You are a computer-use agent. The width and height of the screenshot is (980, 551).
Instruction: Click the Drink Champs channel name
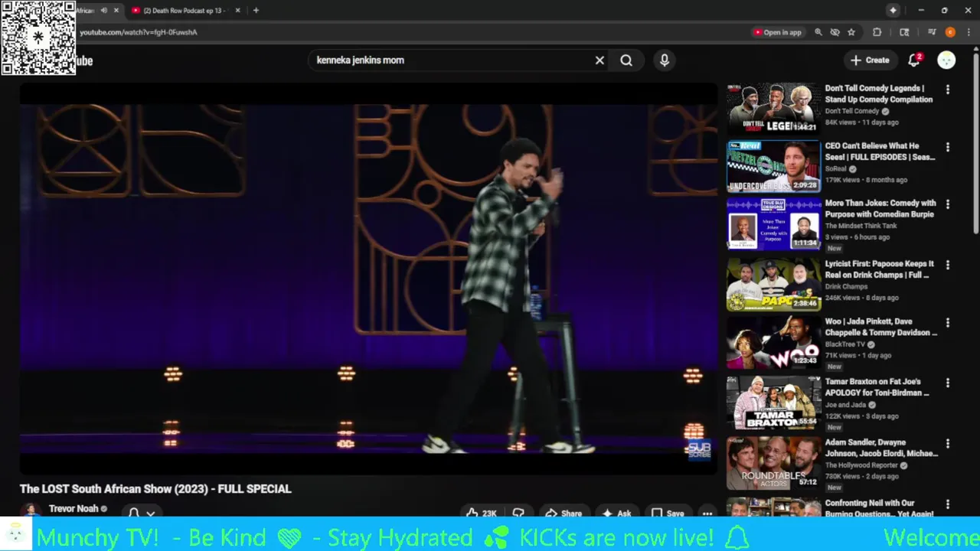(846, 286)
